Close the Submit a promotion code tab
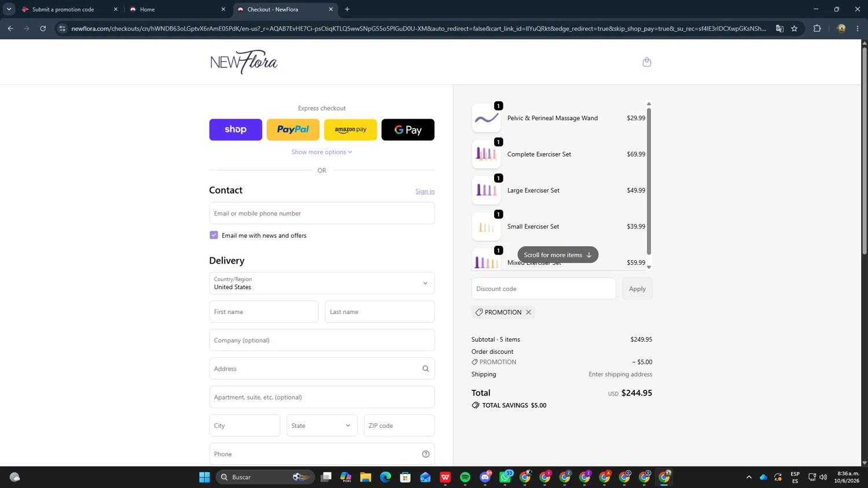 tap(116, 9)
